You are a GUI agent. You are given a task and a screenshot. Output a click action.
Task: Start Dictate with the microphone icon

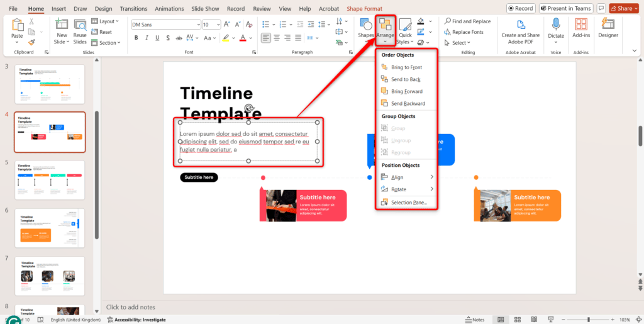tap(556, 28)
